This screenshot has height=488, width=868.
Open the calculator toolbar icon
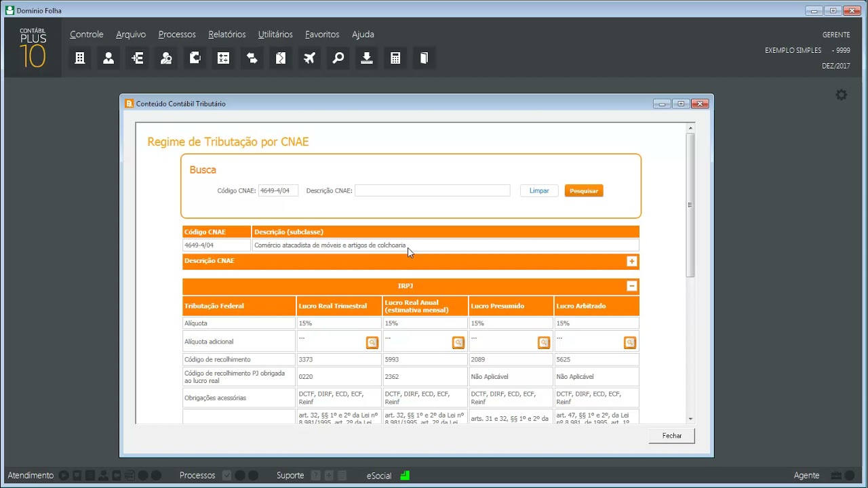(x=395, y=58)
